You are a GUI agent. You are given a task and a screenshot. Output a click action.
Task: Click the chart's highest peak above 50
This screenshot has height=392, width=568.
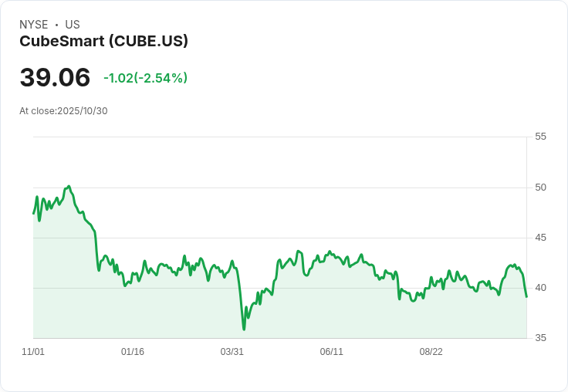pyautogui.click(x=69, y=186)
